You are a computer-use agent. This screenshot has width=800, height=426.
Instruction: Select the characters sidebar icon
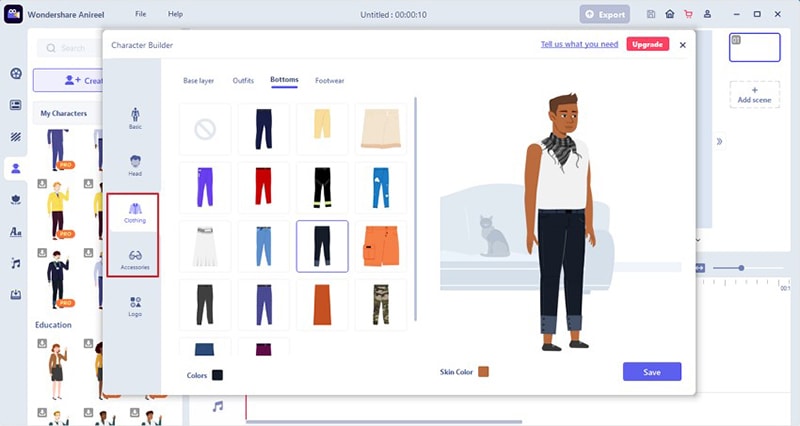[x=16, y=168]
